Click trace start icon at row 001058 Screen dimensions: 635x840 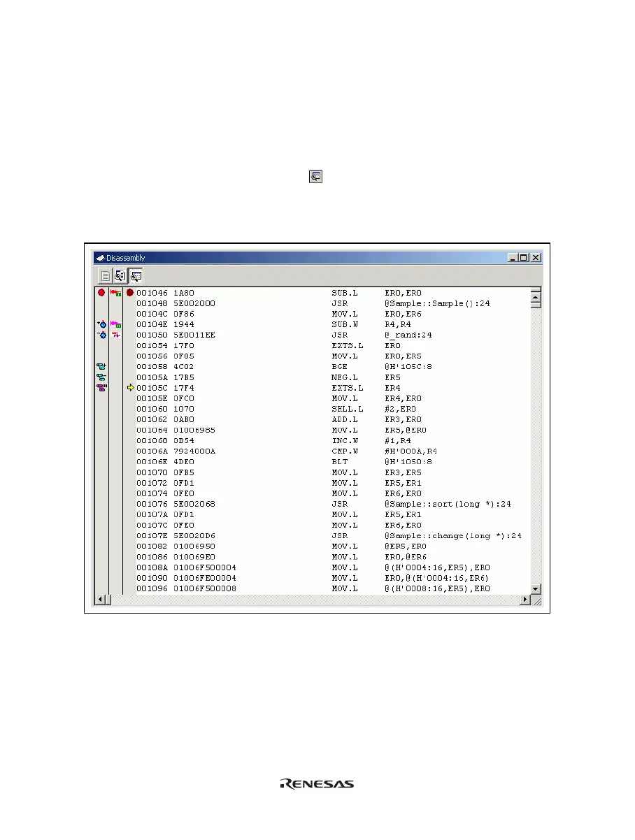(101, 366)
